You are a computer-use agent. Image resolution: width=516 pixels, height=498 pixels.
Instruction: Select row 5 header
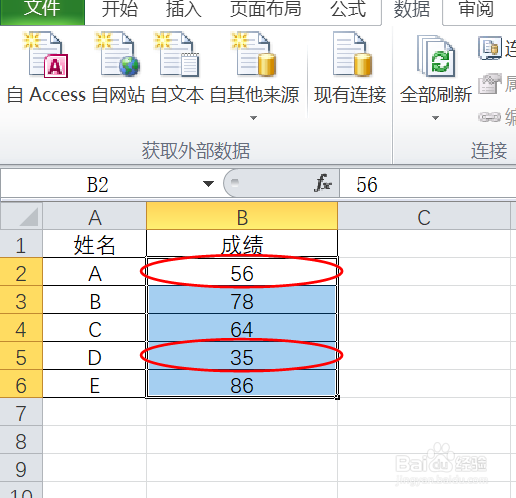pos(21,357)
